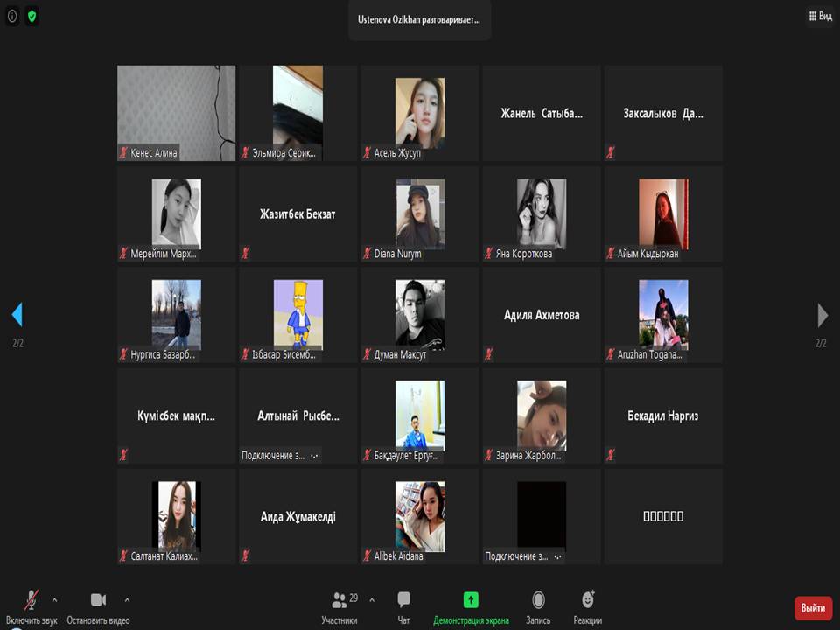
Task: Open audio options arrow beside Включить звук
Action: point(54,600)
